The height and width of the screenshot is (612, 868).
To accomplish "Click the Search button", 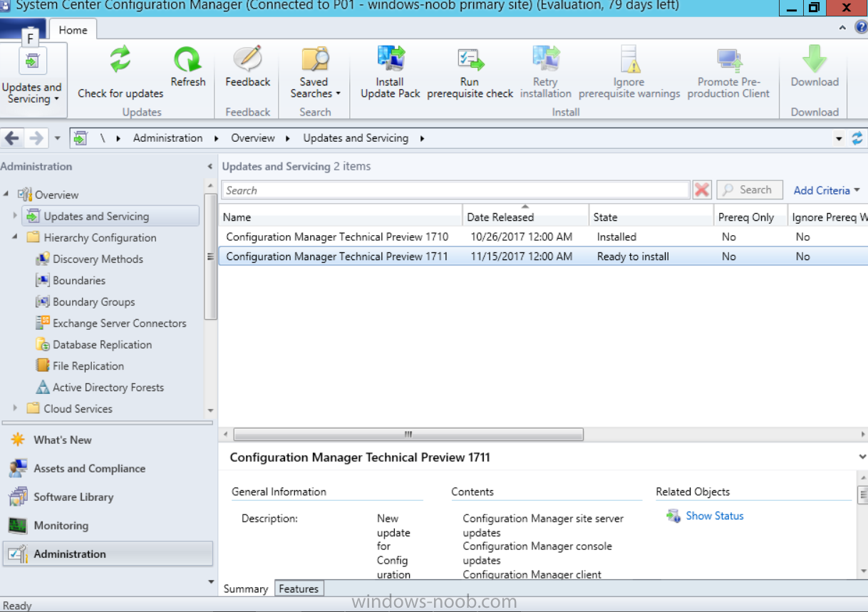I will [749, 190].
